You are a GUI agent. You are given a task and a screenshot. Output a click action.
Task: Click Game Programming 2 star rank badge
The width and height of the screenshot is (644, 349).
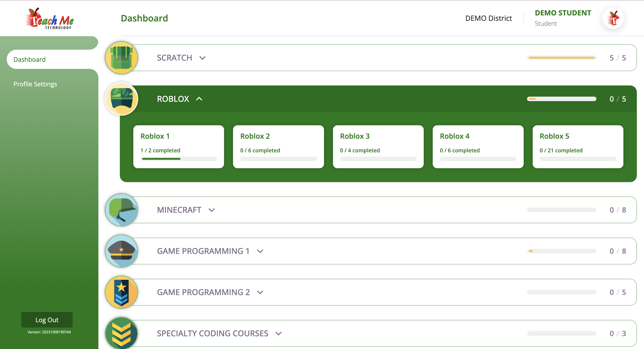(121, 292)
